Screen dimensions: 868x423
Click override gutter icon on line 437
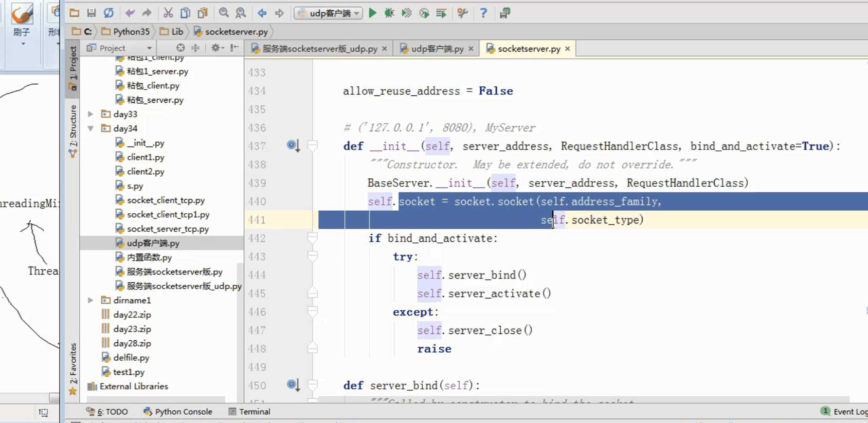tap(293, 145)
